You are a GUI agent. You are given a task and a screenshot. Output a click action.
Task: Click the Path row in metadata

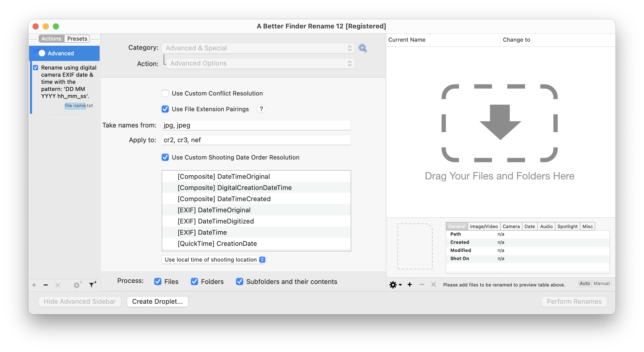[528, 234]
